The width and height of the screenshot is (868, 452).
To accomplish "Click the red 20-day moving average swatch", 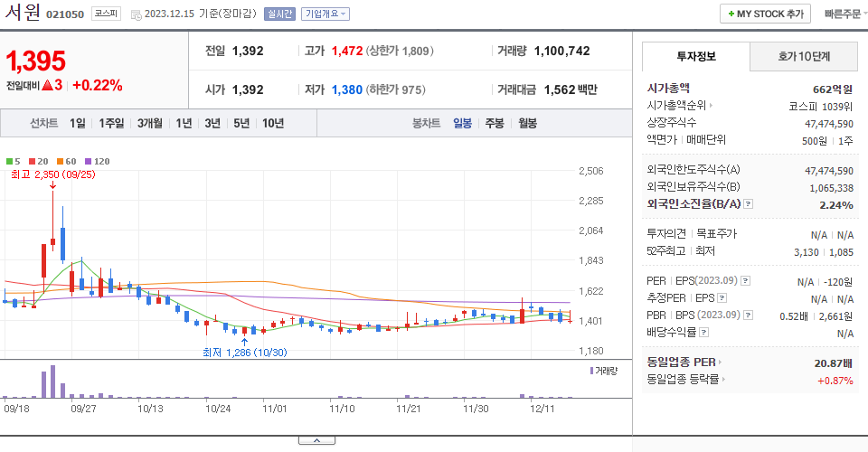I will tap(33, 162).
